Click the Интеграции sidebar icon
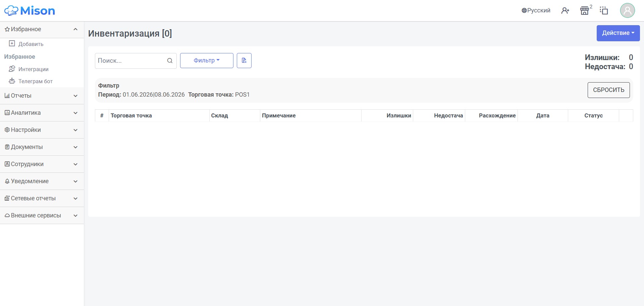 (12, 69)
